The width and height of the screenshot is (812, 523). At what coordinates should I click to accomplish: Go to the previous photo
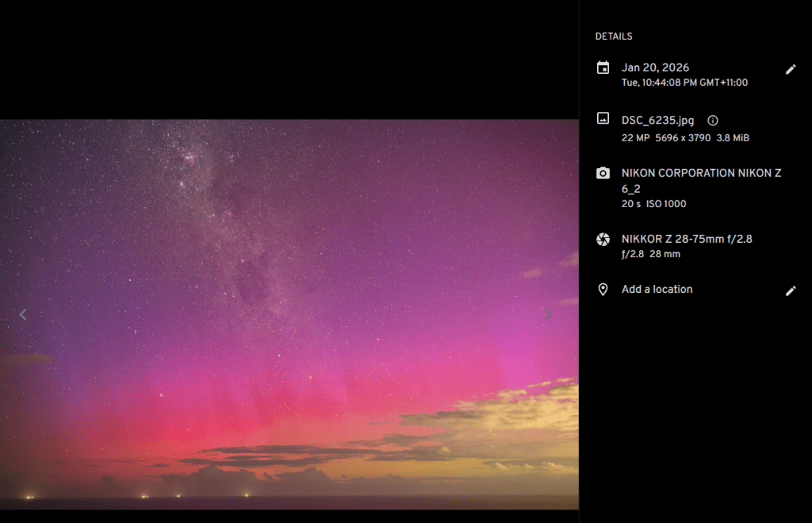pyautogui.click(x=23, y=315)
